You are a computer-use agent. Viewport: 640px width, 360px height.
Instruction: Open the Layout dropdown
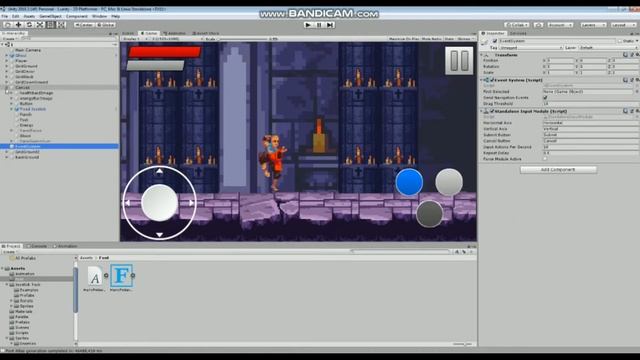pos(623,25)
